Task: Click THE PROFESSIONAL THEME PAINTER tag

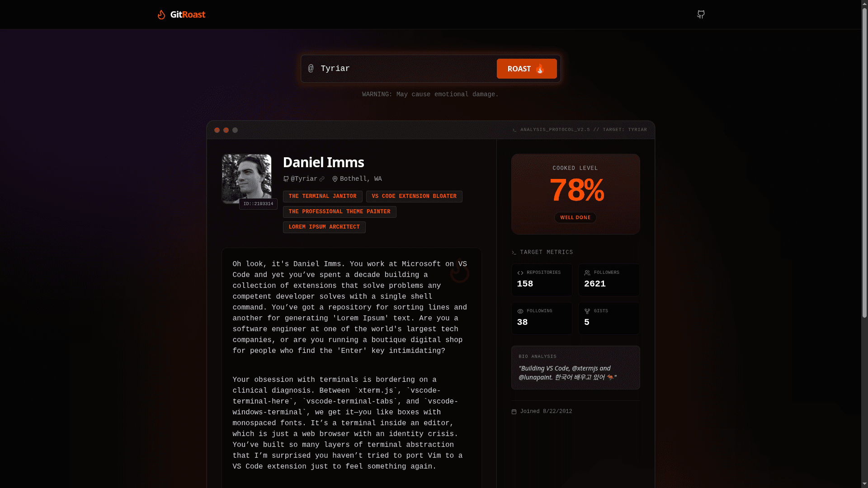Action: tap(340, 212)
